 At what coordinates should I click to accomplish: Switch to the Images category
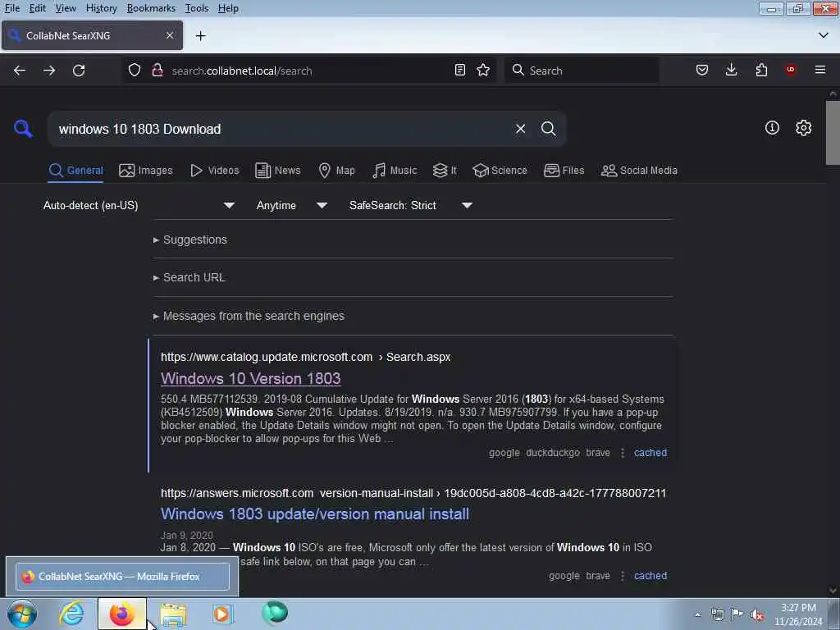(x=146, y=171)
